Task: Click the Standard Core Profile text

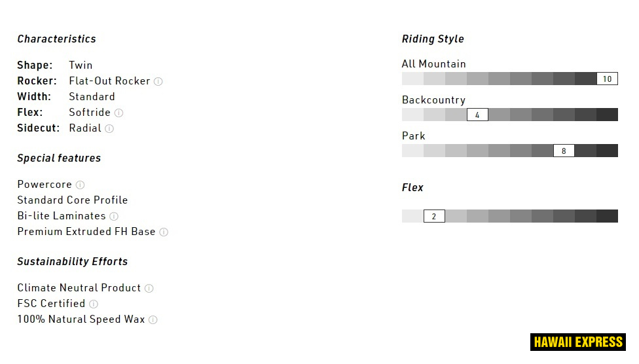Action: (x=73, y=200)
